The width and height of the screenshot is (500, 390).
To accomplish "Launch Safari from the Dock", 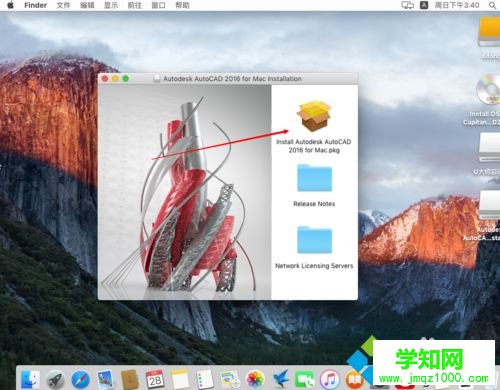I will [x=80, y=379].
